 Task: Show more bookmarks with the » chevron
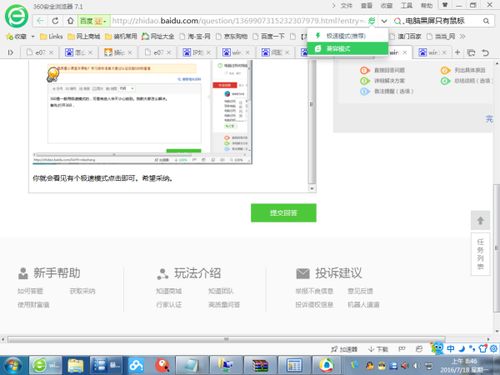(x=462, y=36)
